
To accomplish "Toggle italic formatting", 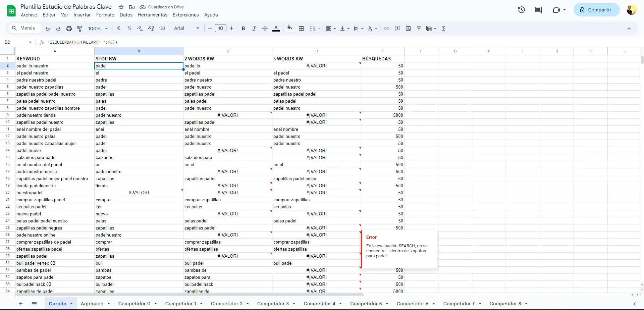I will coord(254,29).
